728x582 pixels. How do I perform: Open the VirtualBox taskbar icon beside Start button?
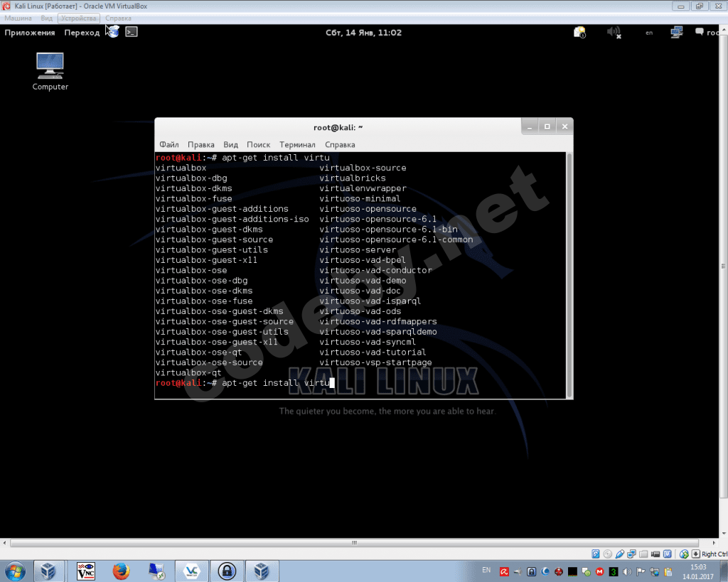click(x=48, y=571)
